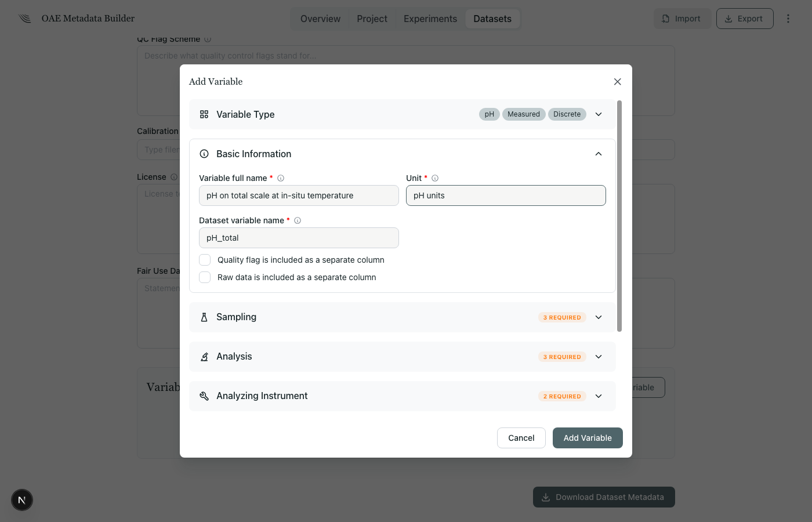The height and width of the screenshot is (522, 812).
Task: Click the Unit input field
Action: click(x=506, y=195)
